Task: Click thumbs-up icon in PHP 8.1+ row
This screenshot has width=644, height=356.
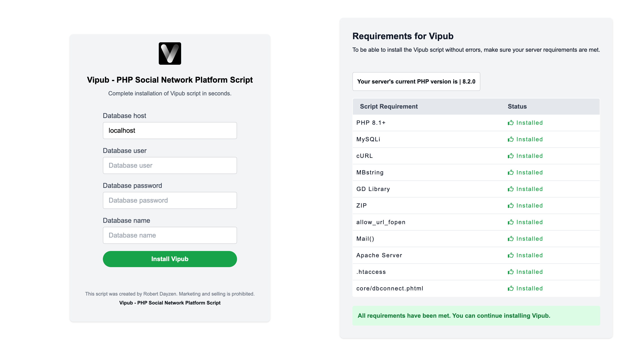Action: click(x=511, y=123)
